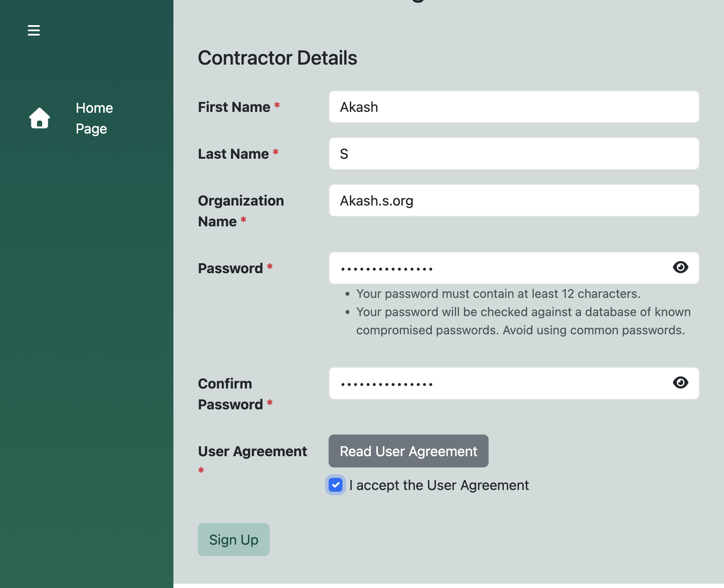Viewport: 724px width, 588px height.
Task: Click the Contractor Details heading
Action: pos(277,58)
